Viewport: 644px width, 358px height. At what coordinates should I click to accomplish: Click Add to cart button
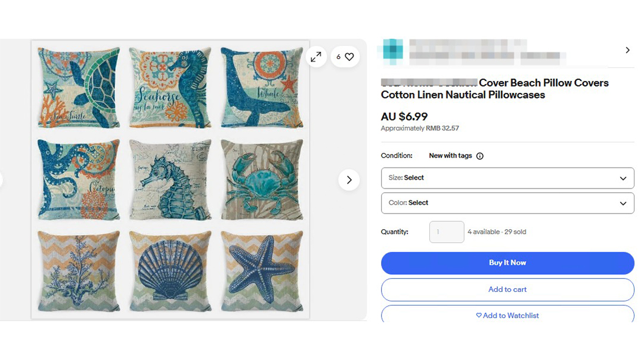pyautogui.click(x=507, y=289)
